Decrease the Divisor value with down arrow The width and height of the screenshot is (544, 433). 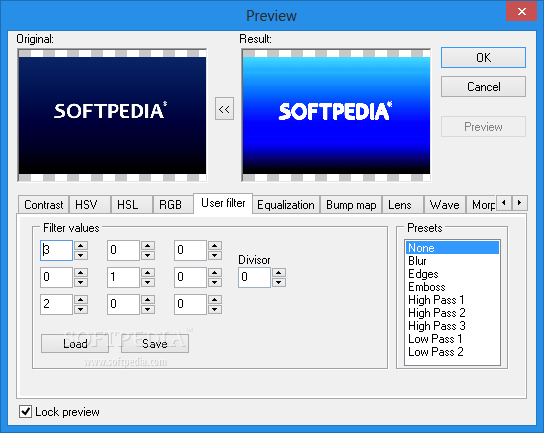click(x=279, y=282)
